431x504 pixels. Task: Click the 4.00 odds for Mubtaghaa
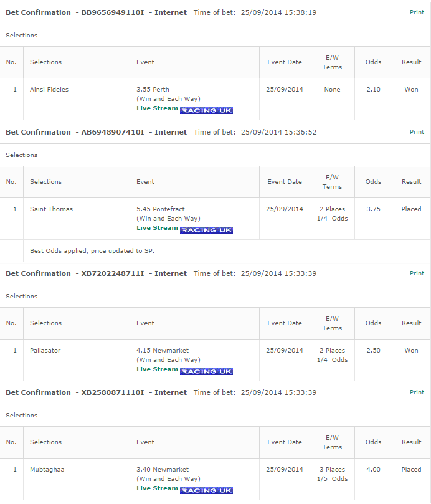tap(374, 469)
